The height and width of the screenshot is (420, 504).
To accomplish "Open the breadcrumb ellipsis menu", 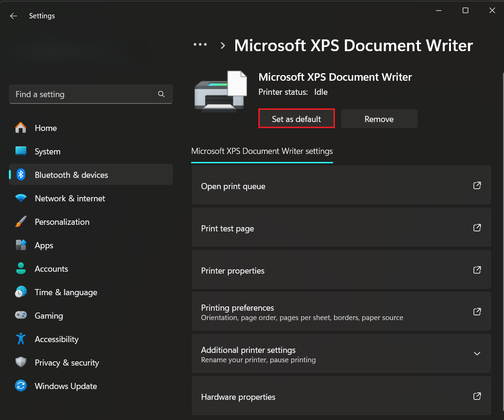I will point(200,45).
